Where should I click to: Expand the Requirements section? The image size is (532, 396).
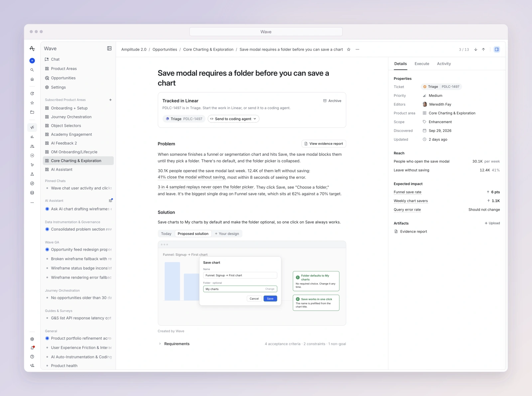click(174, 344)
